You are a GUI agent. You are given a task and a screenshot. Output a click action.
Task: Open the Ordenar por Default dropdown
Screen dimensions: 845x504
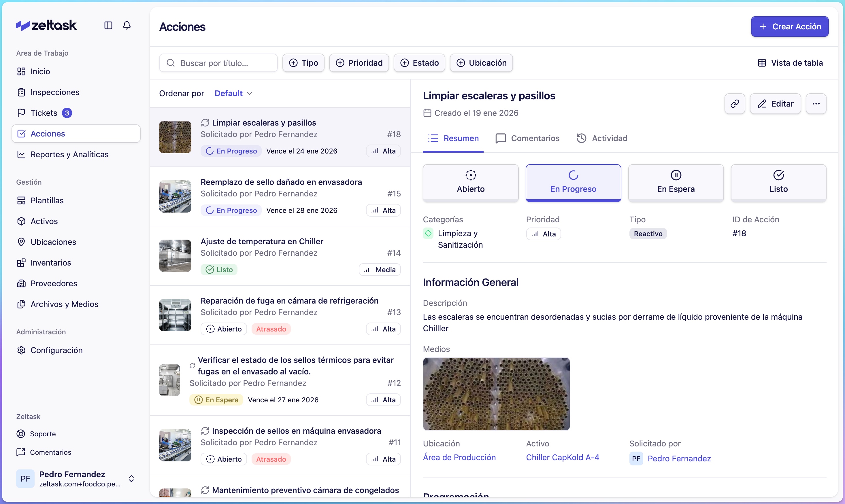coord(233,93)
